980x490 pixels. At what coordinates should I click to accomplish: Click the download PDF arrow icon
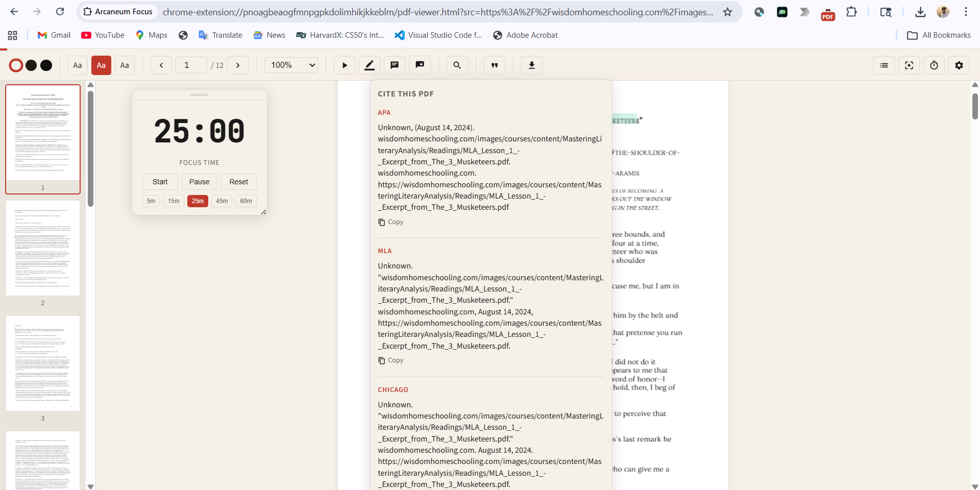click(532, 65)
